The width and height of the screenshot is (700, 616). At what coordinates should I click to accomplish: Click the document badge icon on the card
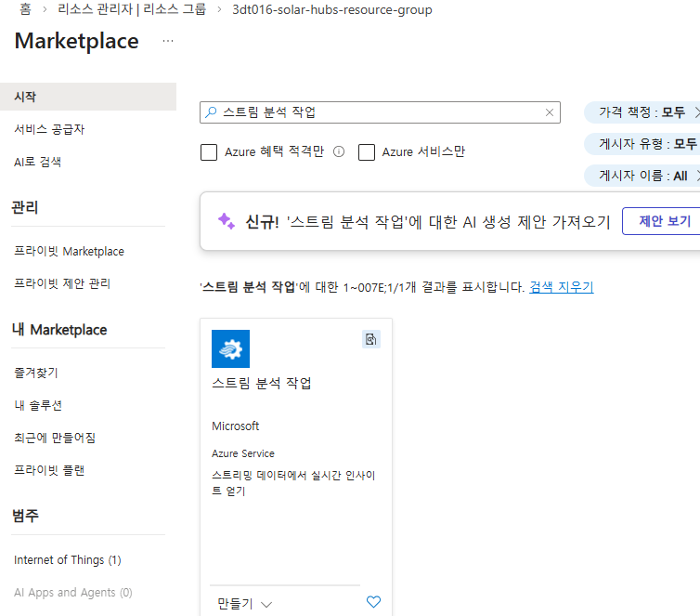(x=371, y=339)
